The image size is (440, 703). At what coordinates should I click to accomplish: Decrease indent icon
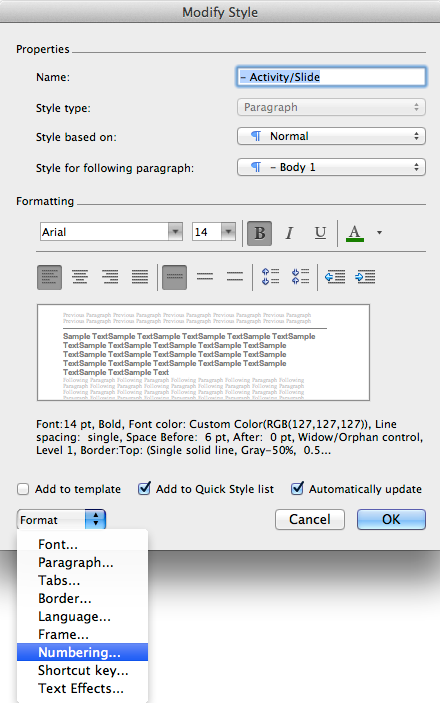point(335,277)
